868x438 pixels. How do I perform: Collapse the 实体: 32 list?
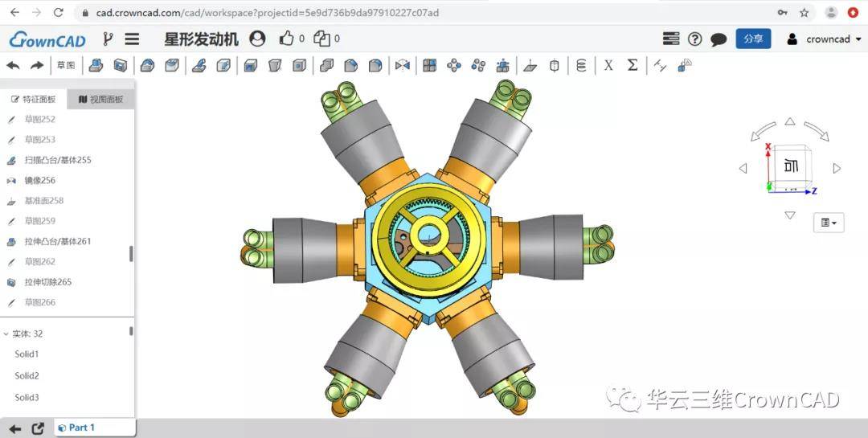click(x=6, y=334)
